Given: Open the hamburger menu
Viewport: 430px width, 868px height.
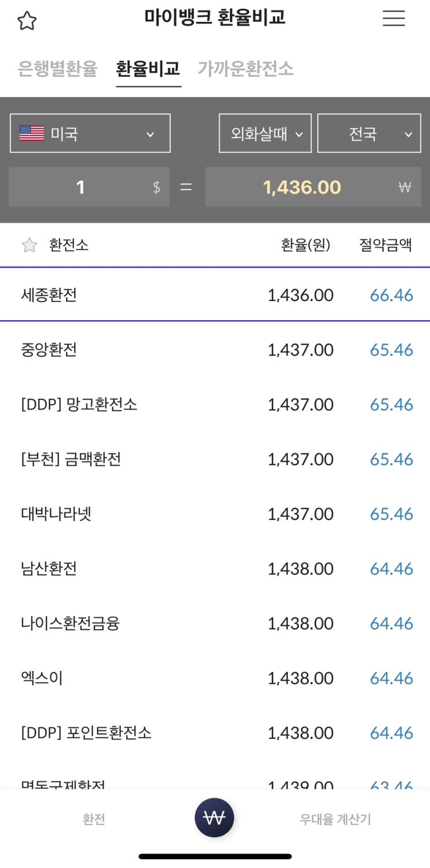Looking at the screenshot, I should (x=394, y=19).
